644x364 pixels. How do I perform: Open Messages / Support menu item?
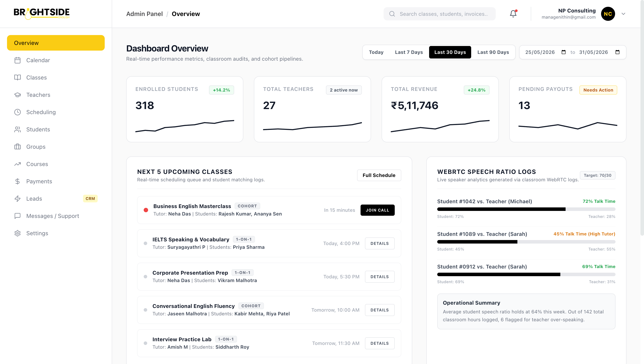[x=56, y=216]
